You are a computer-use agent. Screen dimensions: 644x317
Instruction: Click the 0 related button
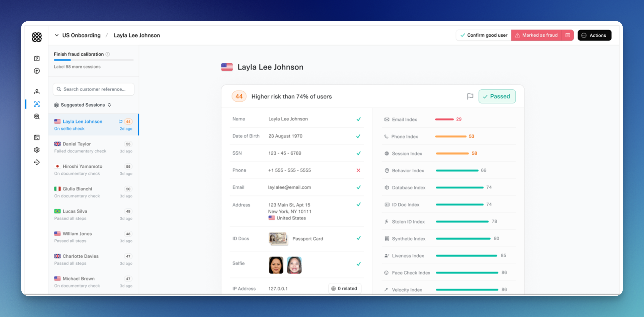345,288
